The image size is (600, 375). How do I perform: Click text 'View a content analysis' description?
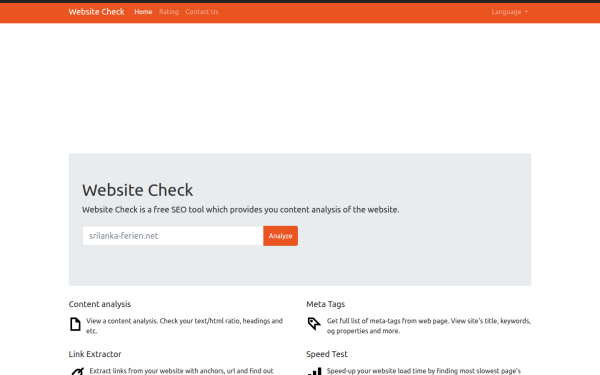tap(184, 326)
